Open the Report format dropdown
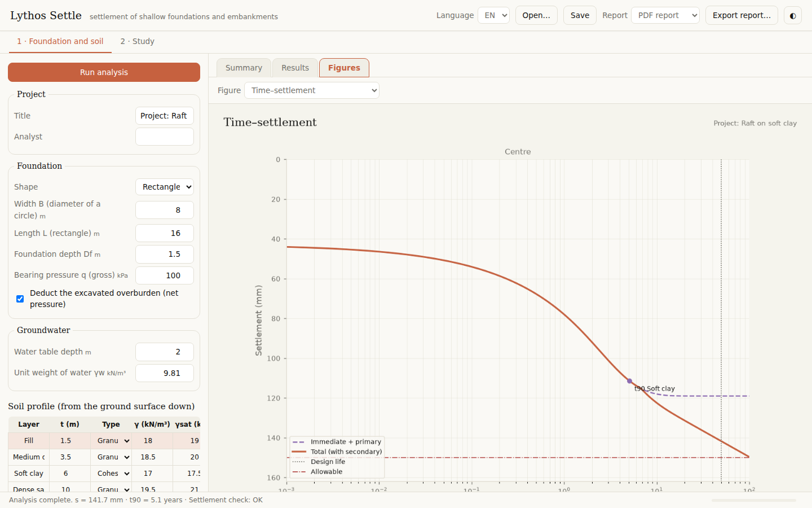This screenshot has height=508, width=812. pos(665,15)
